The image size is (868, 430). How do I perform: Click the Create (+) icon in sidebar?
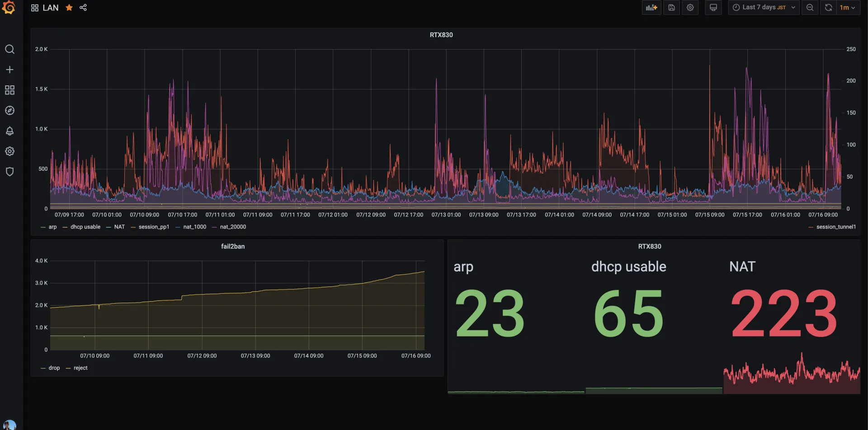point(9,70)
